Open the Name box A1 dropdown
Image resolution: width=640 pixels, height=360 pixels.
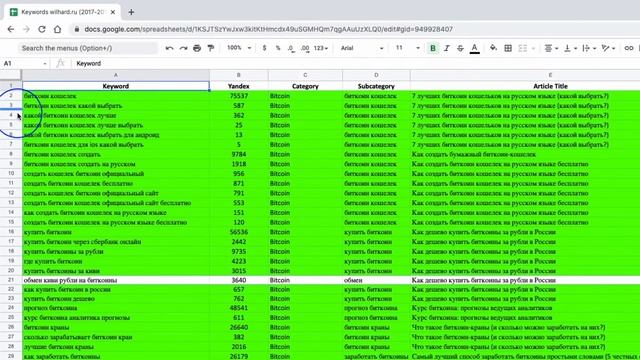click(x=45, y=64)
